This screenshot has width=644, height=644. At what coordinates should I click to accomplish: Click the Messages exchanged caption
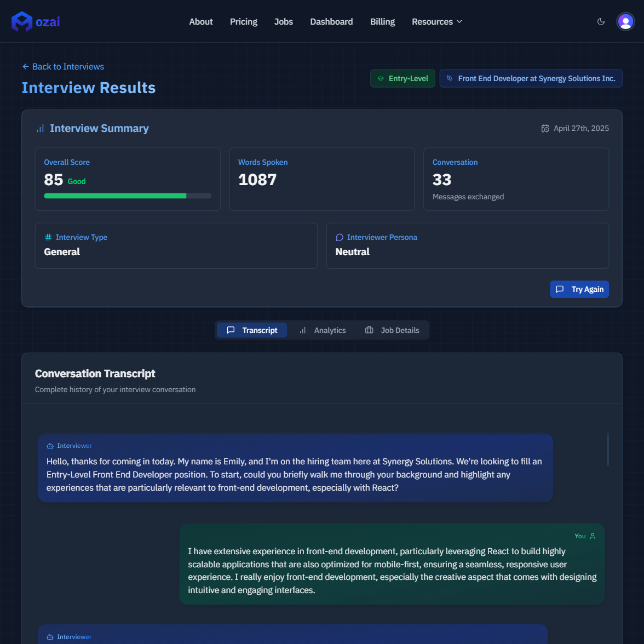(468, 197)
